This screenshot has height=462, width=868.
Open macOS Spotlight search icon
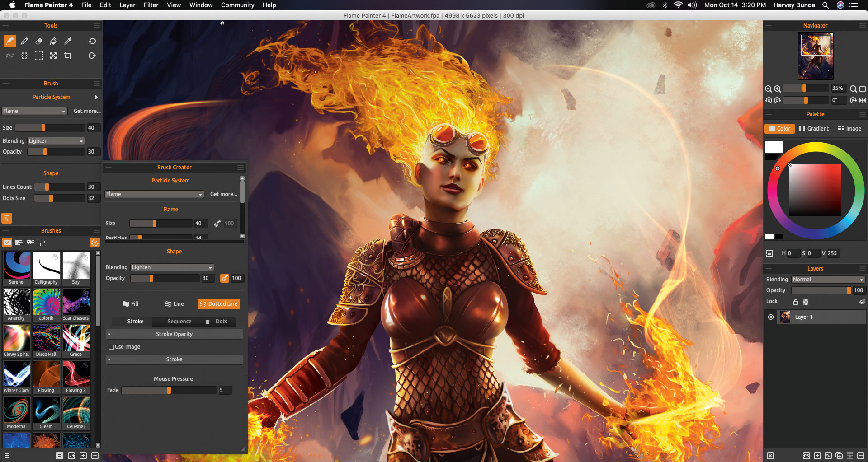[826, 5]
